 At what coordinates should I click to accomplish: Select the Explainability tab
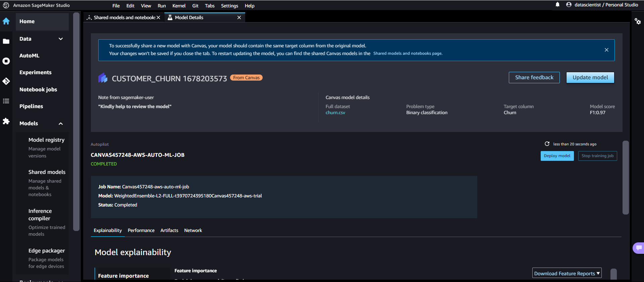point(108,230)
